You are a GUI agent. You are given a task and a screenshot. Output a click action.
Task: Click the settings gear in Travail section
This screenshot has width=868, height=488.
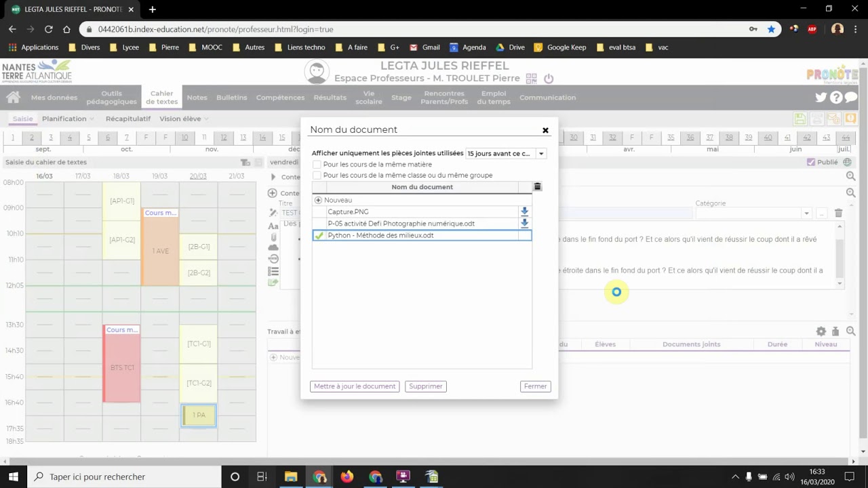pyautogui.click(x=821, y=331)
